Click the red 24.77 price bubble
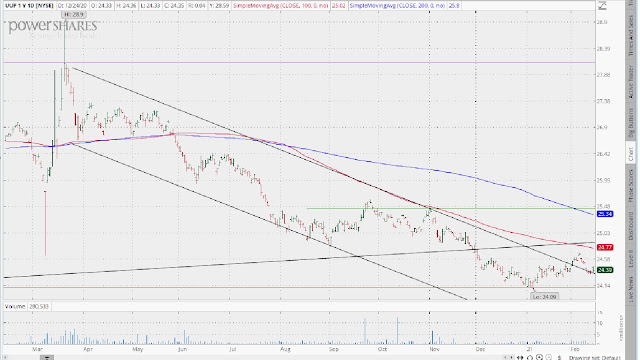This screenshot has height=360, width=640. coord(604,247)
